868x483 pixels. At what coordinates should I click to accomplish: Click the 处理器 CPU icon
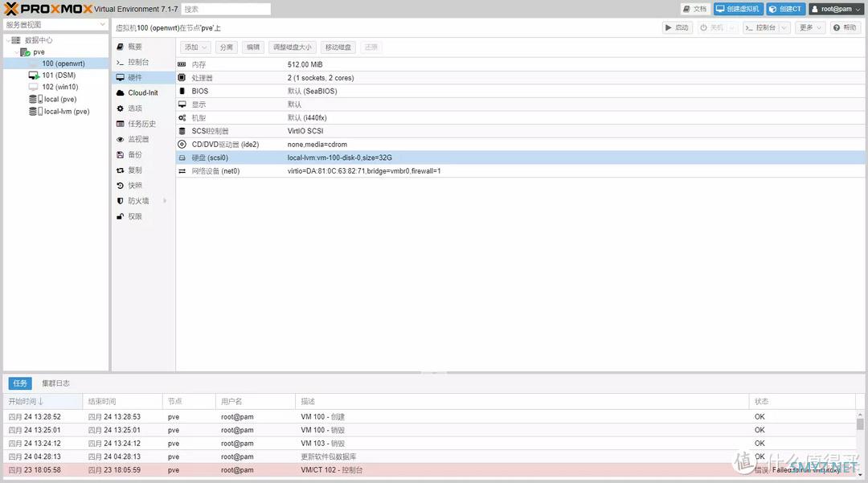[182, 78]
